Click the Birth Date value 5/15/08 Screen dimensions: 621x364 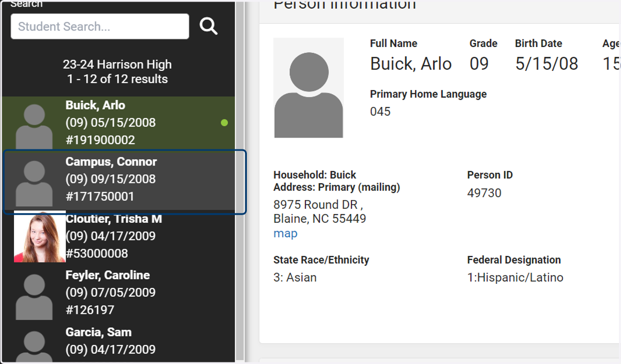546,64
